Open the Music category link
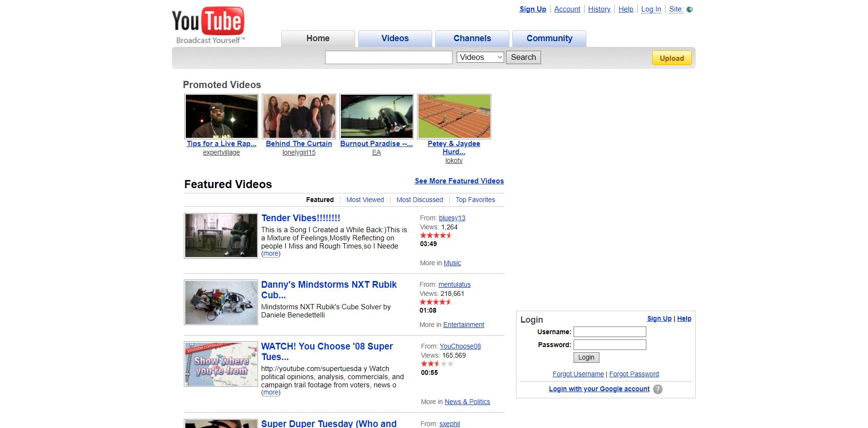 (x=452, y=263)
